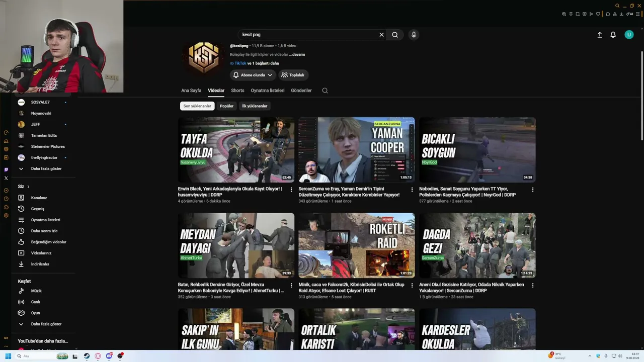Open options menu for Nobodies Sanat Soygunu video

pos(533,190)
